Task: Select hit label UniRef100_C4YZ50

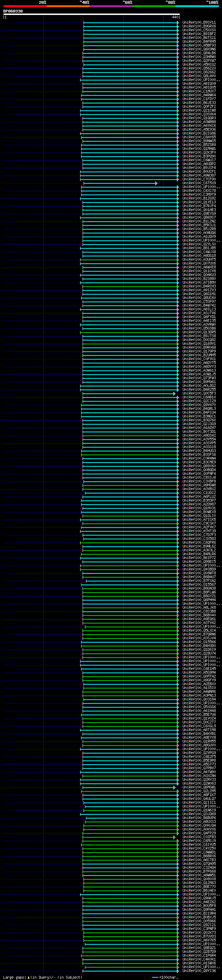Action: (199, 848)
